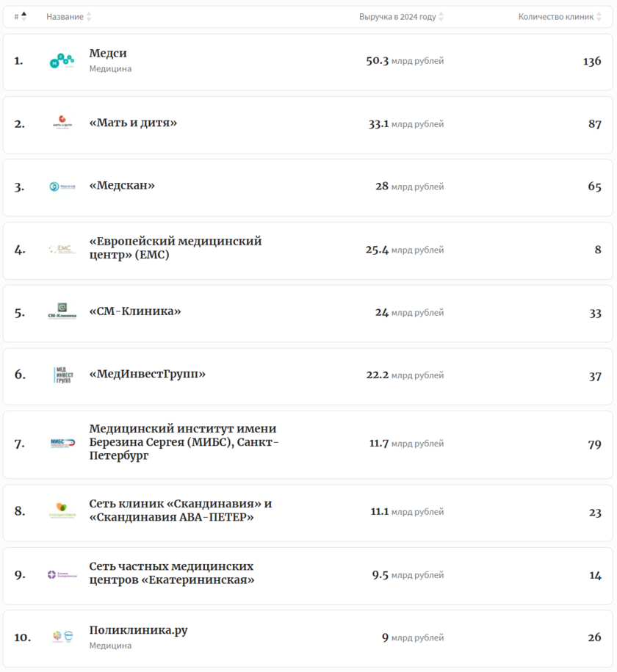Click the МИБС logo icon
This screenshot has height=672, width=617.
point(62,444)
